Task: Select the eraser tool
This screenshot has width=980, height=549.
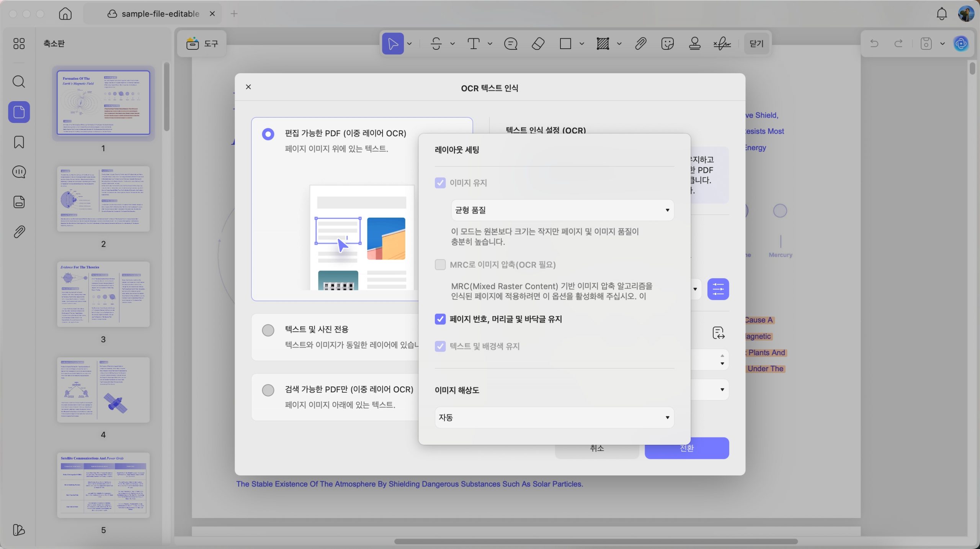Action: pos(538,44)
